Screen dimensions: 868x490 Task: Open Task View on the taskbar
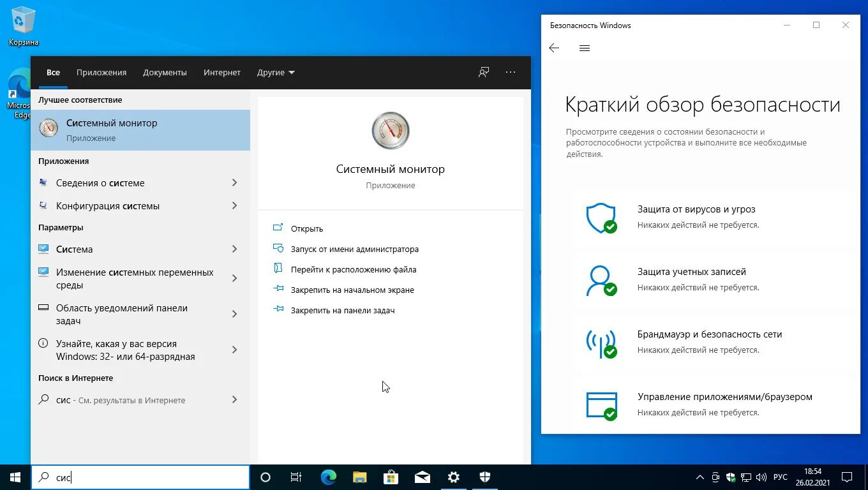point(296,477)
